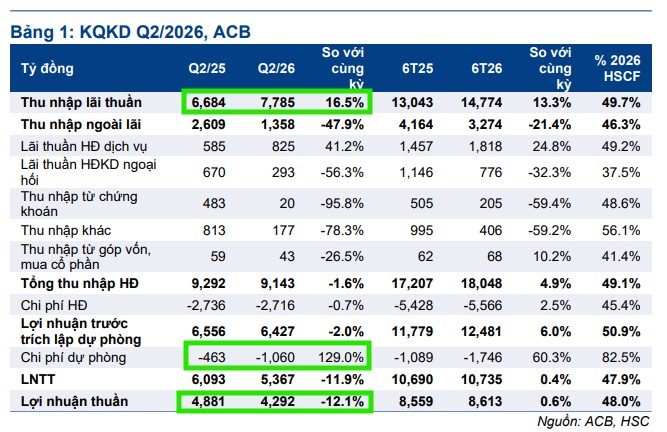Click the -1,060 provision cell

tap(275, 358)
